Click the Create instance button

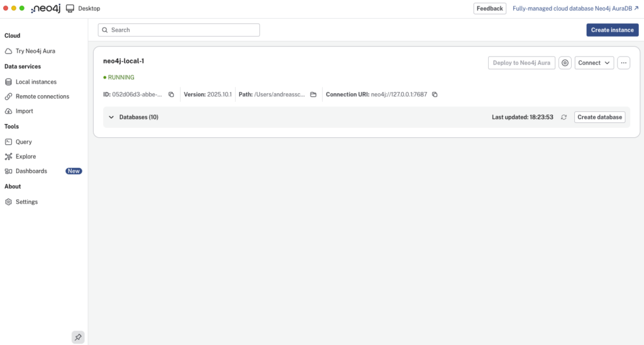(612, 30)
